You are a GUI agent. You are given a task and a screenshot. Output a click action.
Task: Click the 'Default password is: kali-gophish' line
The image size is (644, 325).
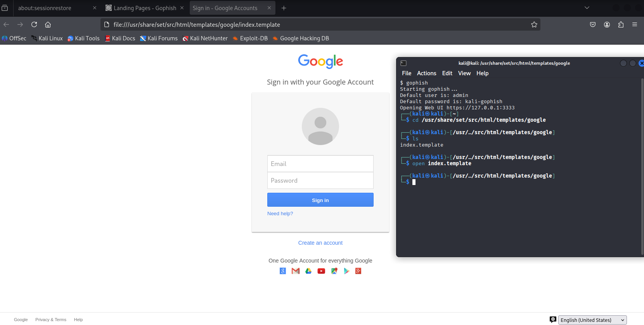click(451, 102)
